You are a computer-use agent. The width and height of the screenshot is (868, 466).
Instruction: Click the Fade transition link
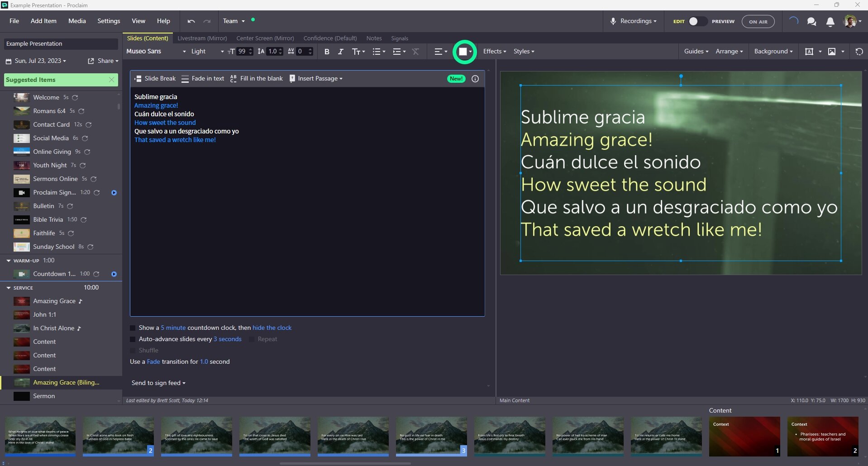pos(153,362)
